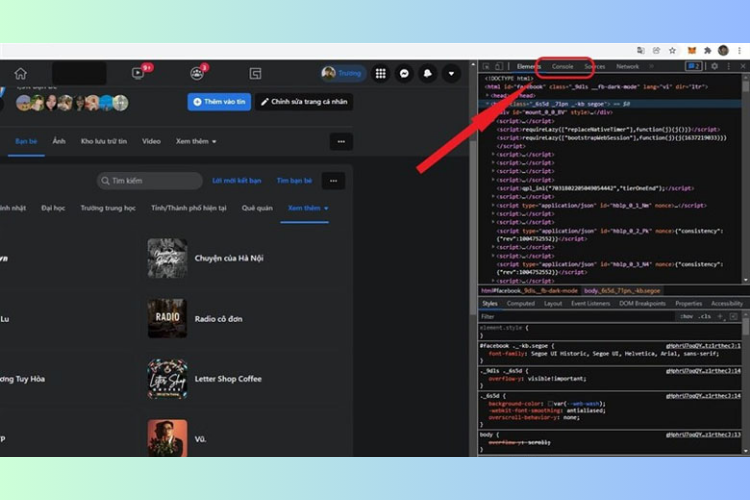Open the notifications bell icon
The image size is (750, 500).
click(427, 73)
